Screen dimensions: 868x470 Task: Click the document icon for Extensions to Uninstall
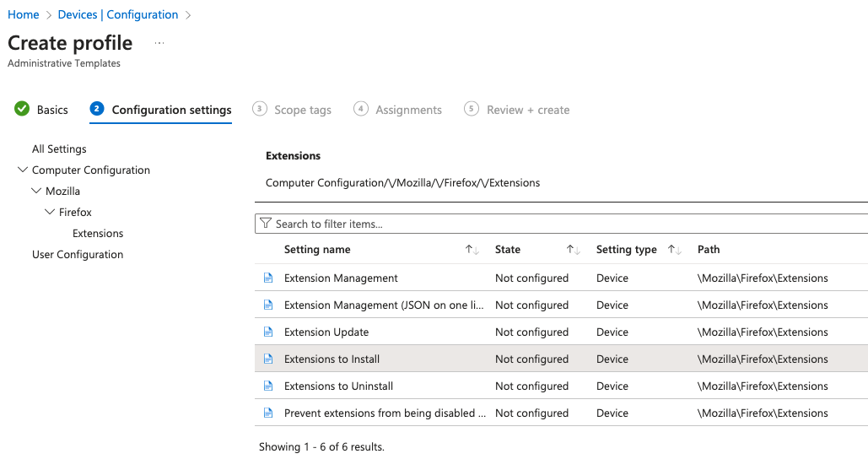tap(268, 386)
